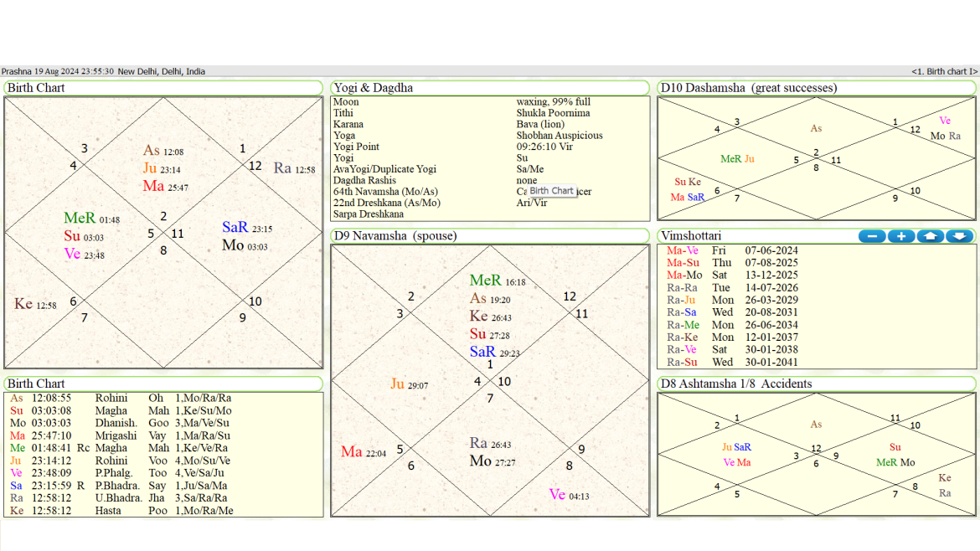Click the plus button on the Vimshottari panel
Viewport: 980px width, 551px height.
(x=901, y=236)
